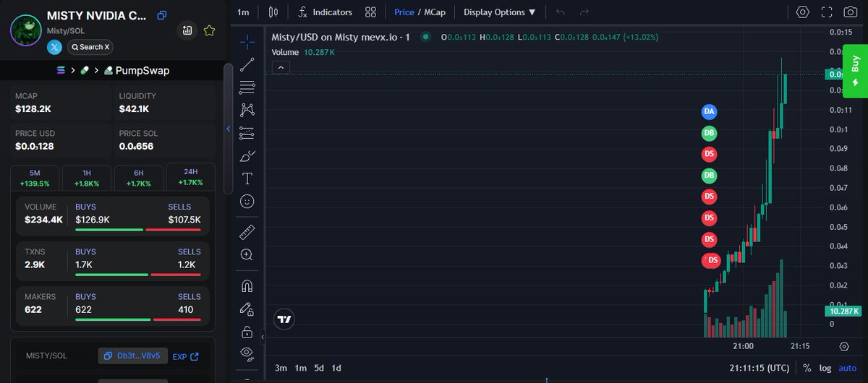Screen dimensions: 868x383
Task: Click the Solana chain icon
Action: coord(61,70)
